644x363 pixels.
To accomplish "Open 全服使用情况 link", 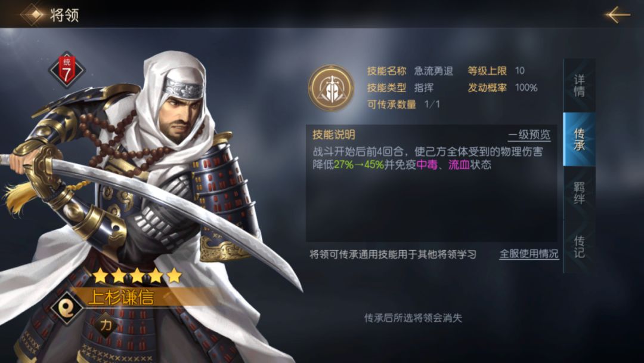I will pos(528,254).
